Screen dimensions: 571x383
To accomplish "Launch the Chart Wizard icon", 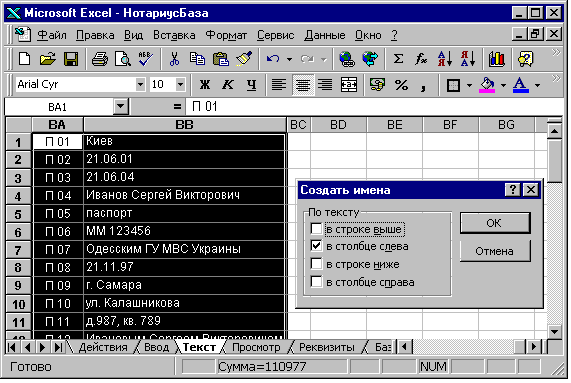I will [x=497, y=59].
